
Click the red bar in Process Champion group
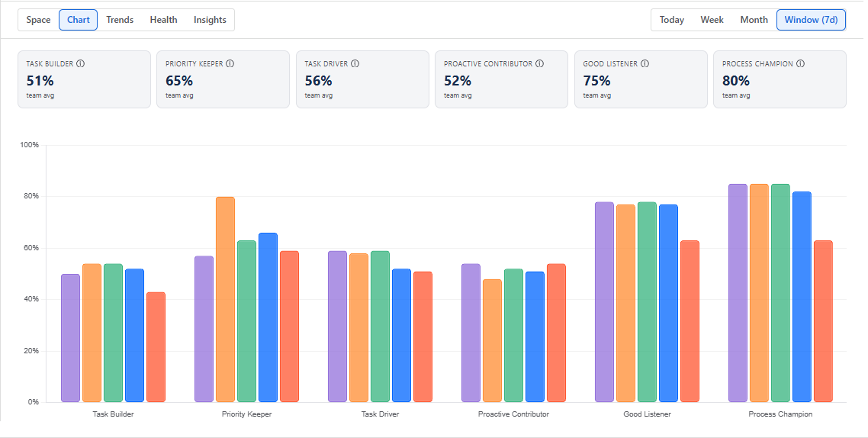pos(823,321)
